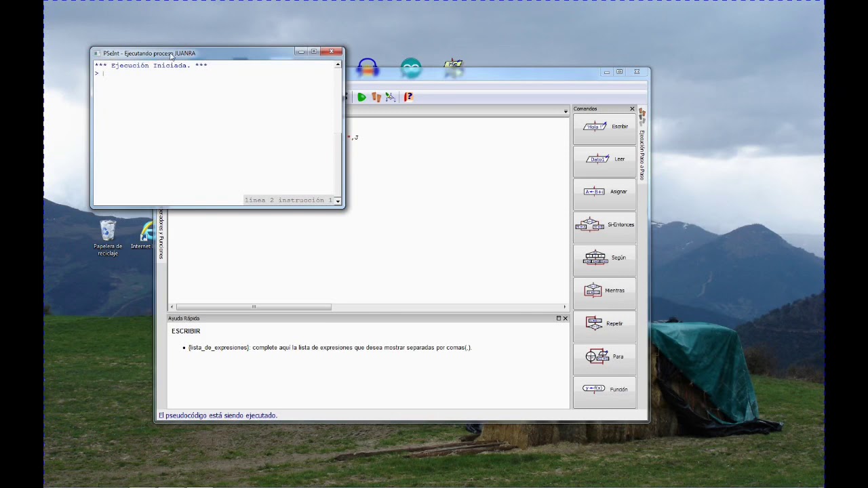This screenshot has height=488, width=868.
Task: Open the Operadores y Funciones side tab
Action: pos(161,234)
